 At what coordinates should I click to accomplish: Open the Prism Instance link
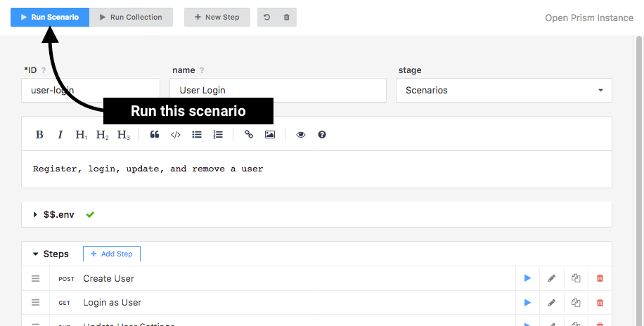(589, 18)
